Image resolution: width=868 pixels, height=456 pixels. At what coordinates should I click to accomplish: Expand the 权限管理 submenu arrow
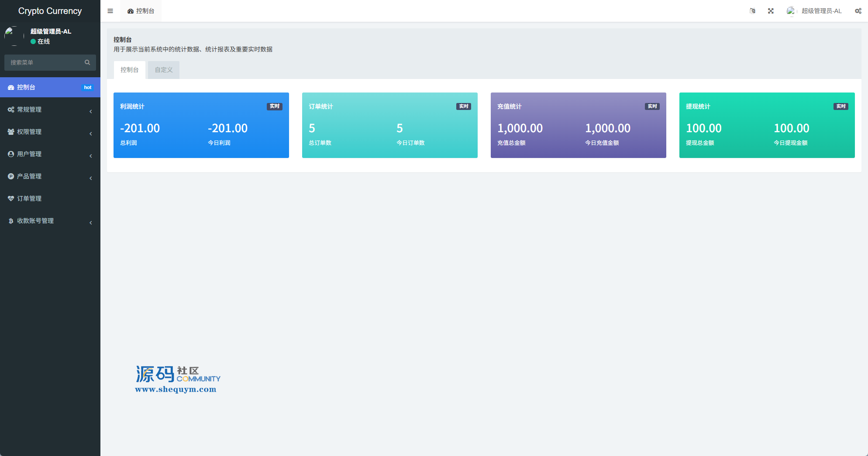click(x=91, y=134)
